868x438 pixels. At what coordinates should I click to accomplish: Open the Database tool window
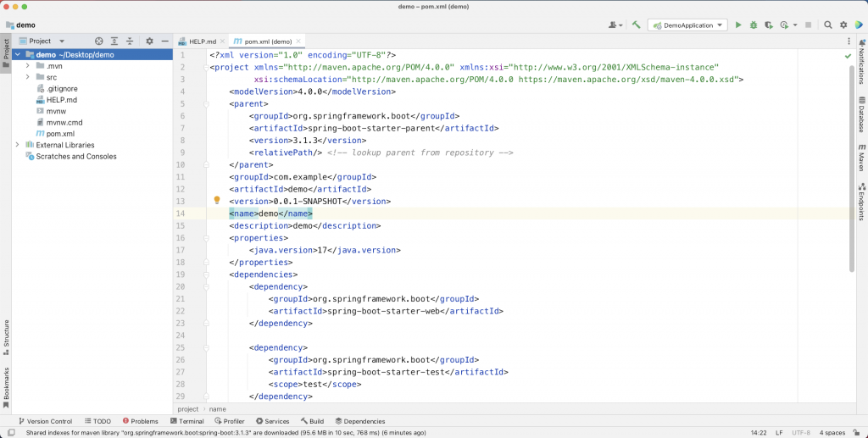(861, 114)
